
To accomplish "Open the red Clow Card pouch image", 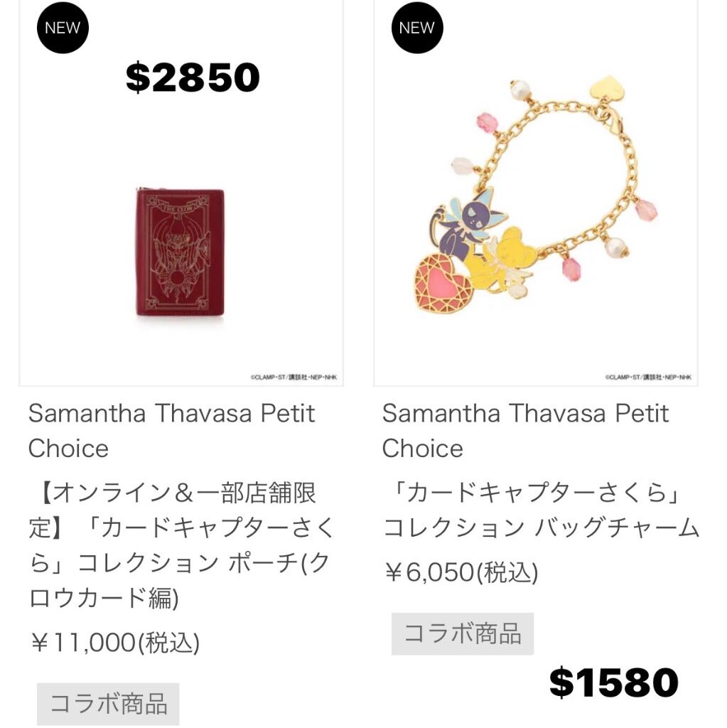I will [180, 253].
